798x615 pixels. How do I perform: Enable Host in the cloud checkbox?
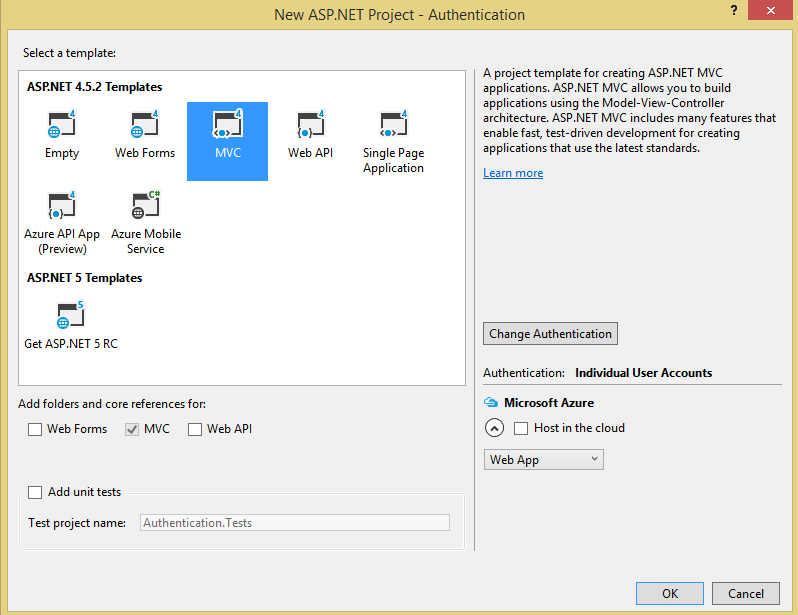[521, 428]
